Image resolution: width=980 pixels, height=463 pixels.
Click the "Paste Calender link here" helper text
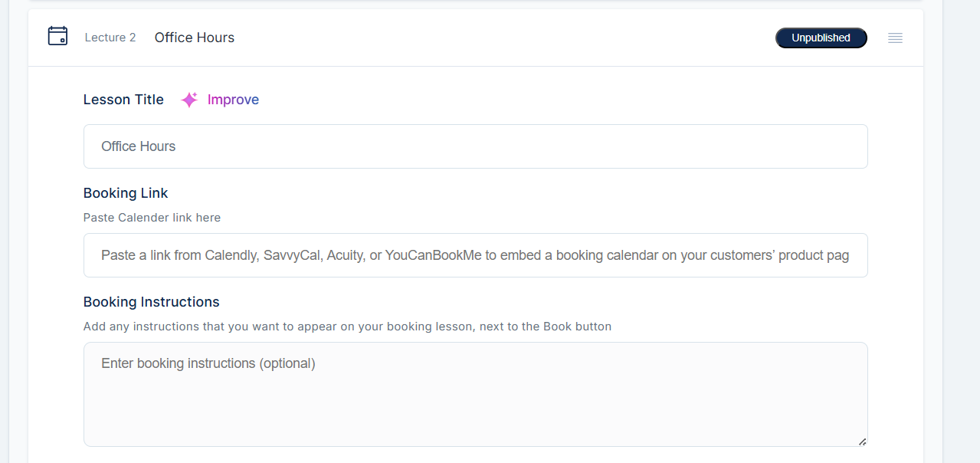(x=152, y=218)
